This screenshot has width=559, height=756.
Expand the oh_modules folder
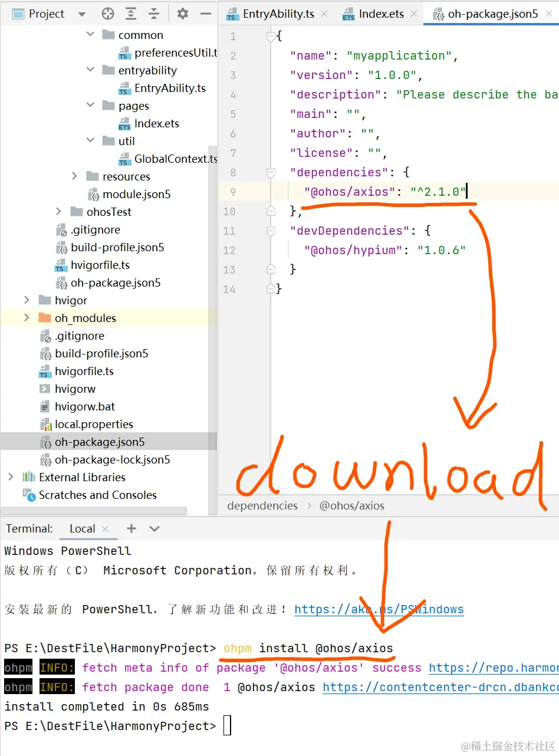point(27,318)
